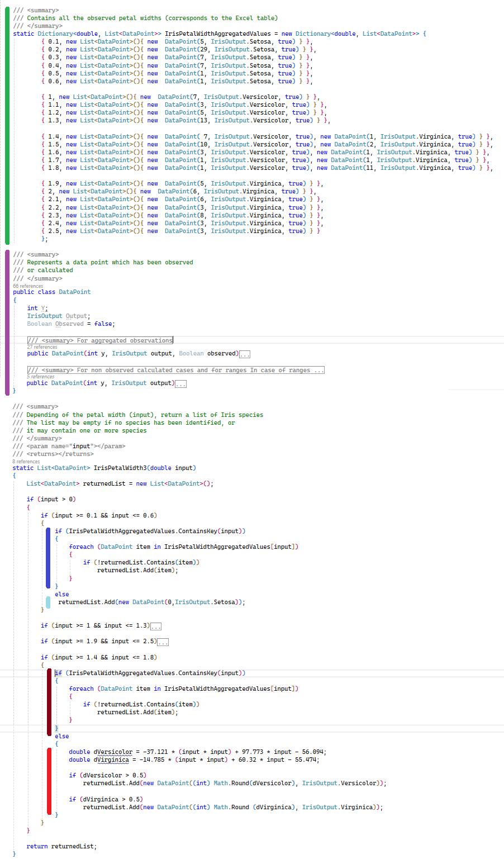Click the 'if (dVirginica > 0.5)' line

point(106,799)
